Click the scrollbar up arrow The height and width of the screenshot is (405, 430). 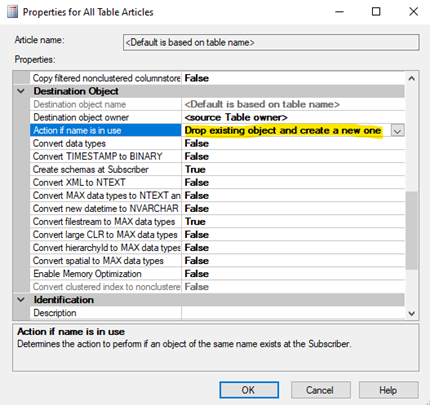tap(412, 78)
